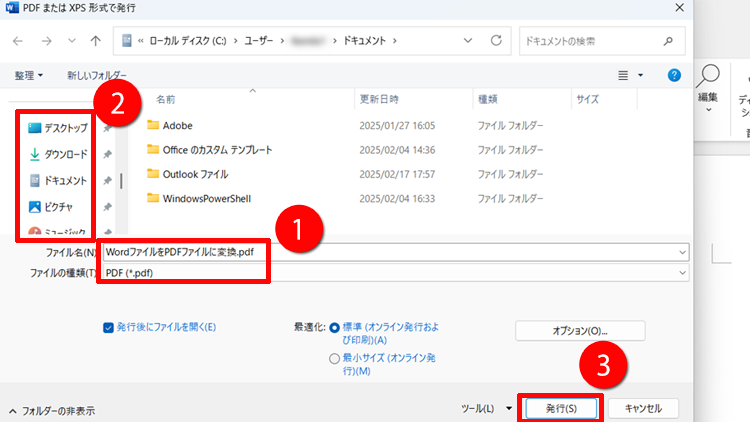Click ドキュメント in the address path
The image size is (750, 422).
click(364, 41)
